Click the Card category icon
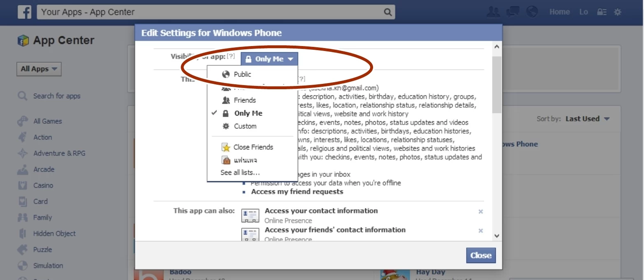Image resolution: width=644 pixels, height=280 pixels. 22,201
